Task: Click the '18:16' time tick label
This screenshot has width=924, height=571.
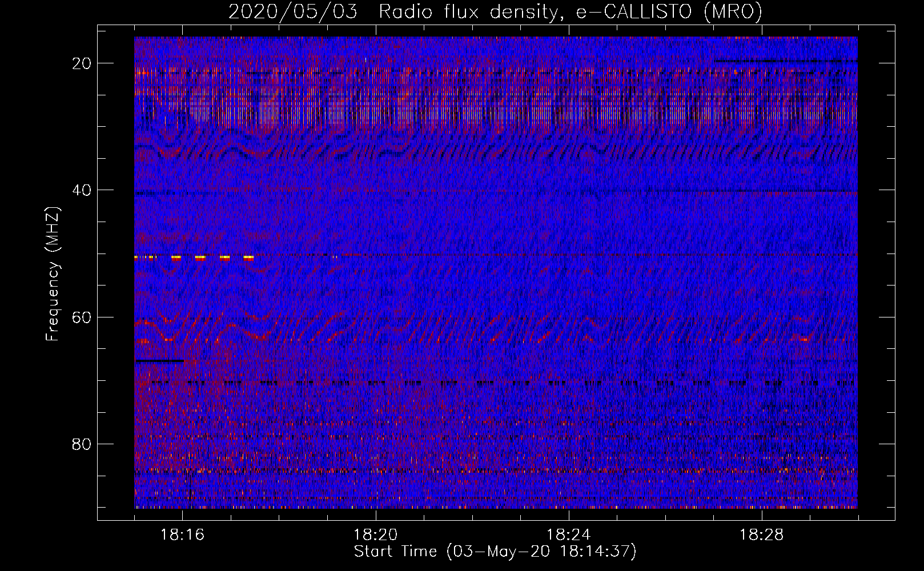Action: (x=183, y=535)
